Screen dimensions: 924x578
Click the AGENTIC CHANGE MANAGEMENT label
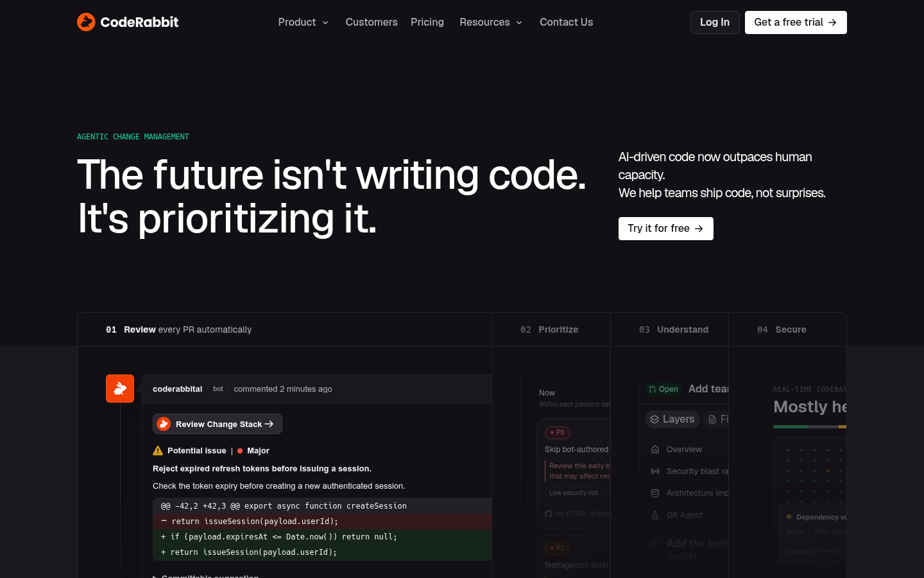tap(133, 137)
